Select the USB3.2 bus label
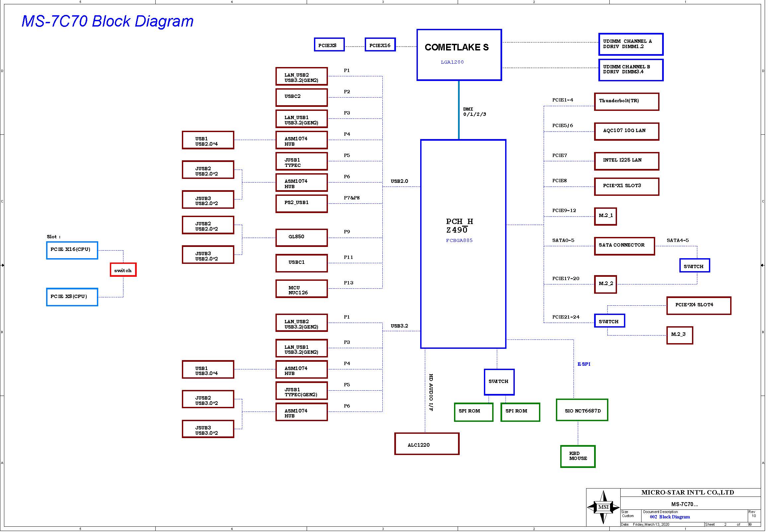Image resolution: width=769 pixels, height=532 pixels. click(x=399, y=326)
